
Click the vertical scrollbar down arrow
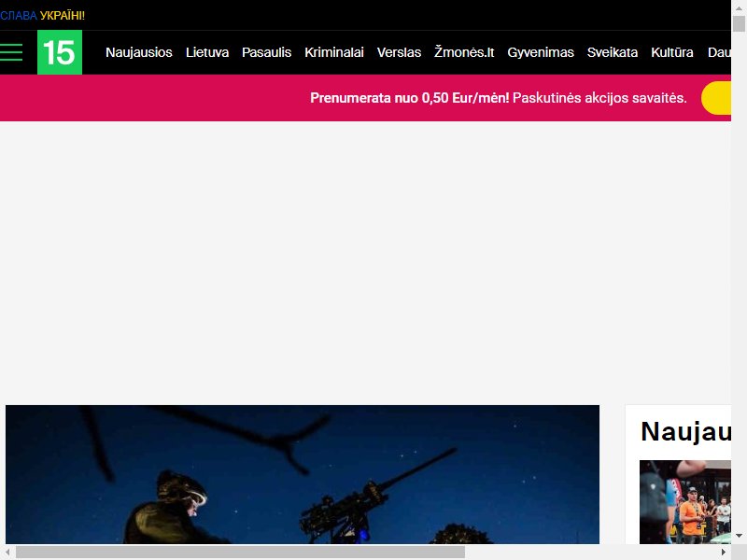tap(739, 536)
